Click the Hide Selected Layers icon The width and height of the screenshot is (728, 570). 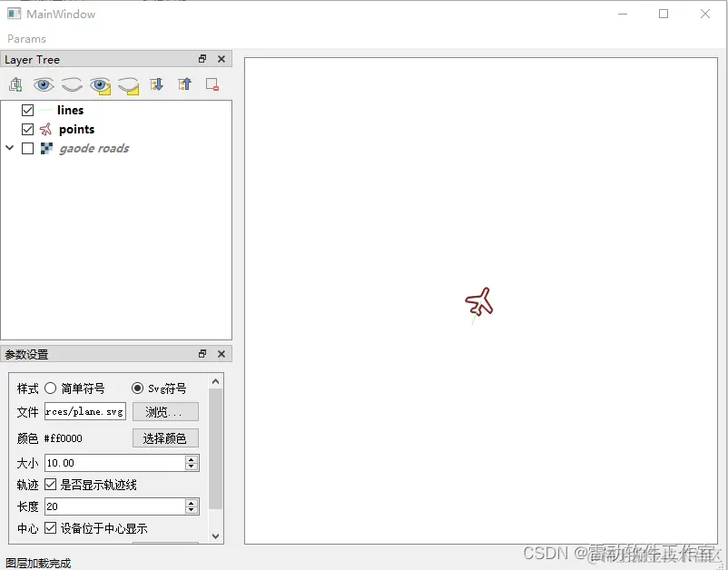[x=128, y=84]
